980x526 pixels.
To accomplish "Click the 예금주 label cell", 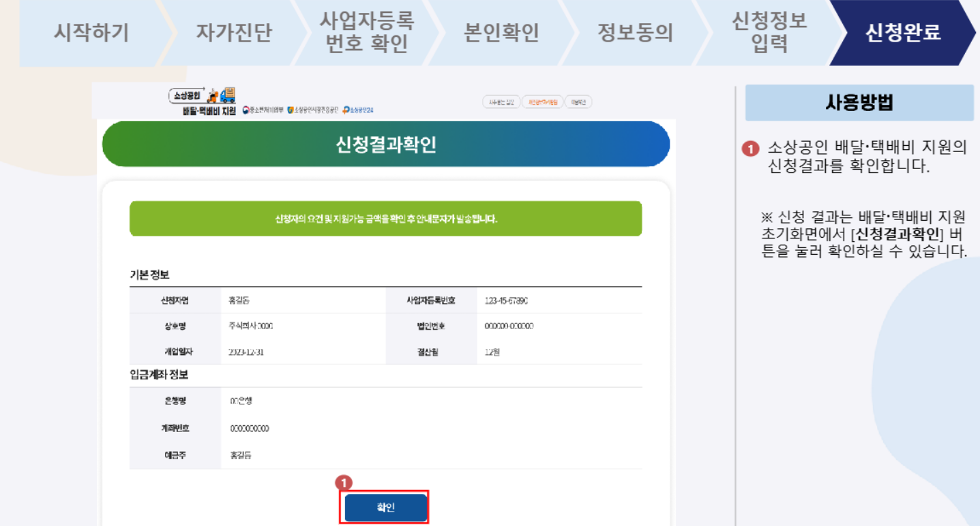I will click(x=175, y=454).
